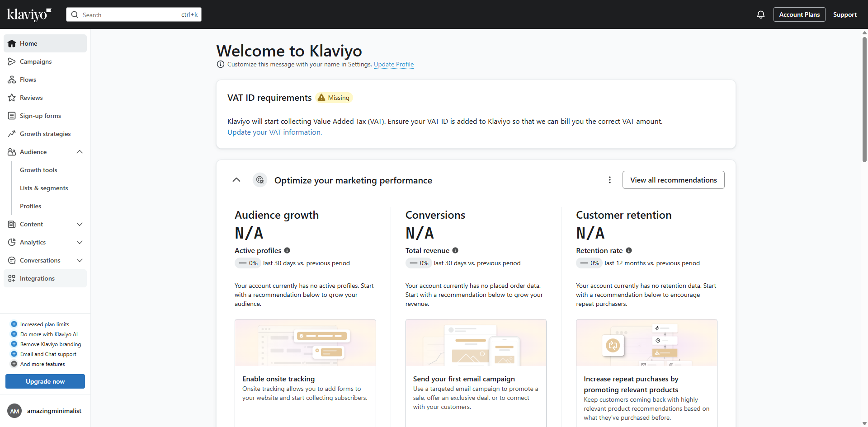Screen dimensions: 868x427
Task: Click the Upgrade now button
Action: [45, 381]
